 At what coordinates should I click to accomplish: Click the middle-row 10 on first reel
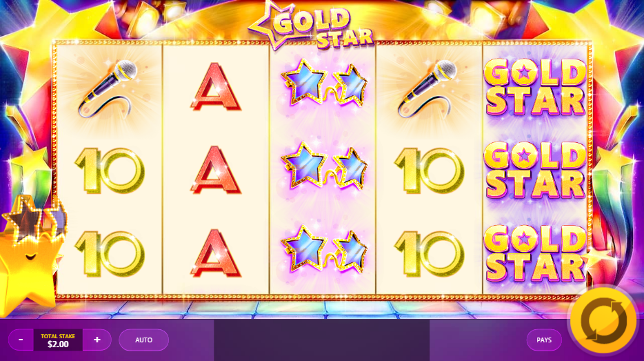click(110, 170)
